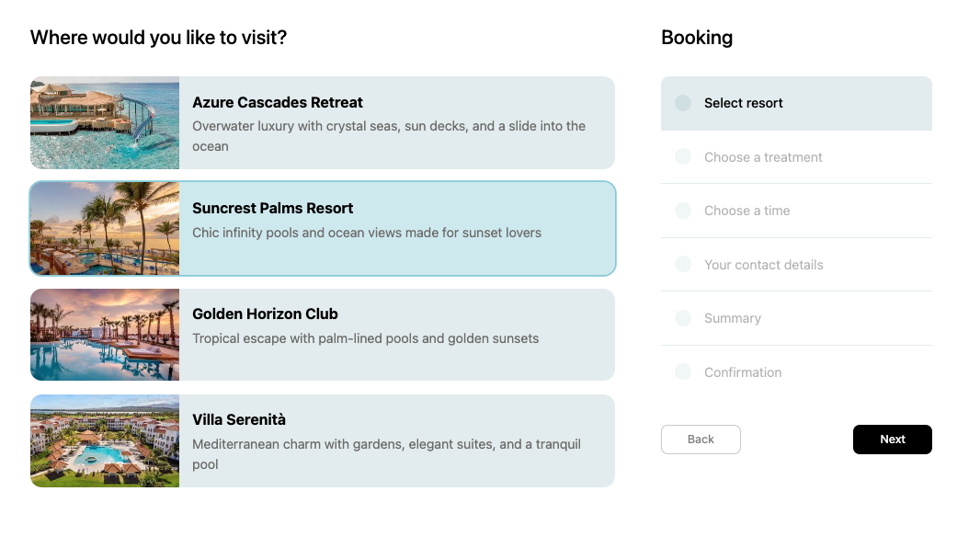
Task: Click the Villa Serenità aerial photo
Action: 105,440
